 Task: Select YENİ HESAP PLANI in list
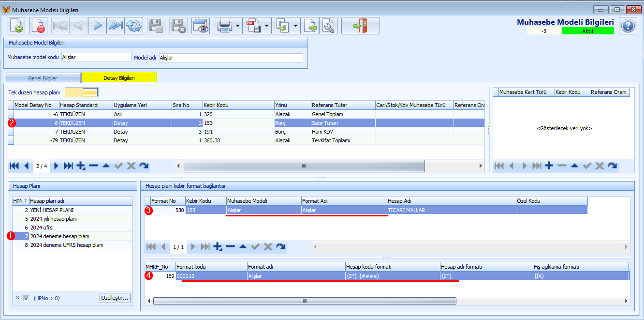(73, 210)
